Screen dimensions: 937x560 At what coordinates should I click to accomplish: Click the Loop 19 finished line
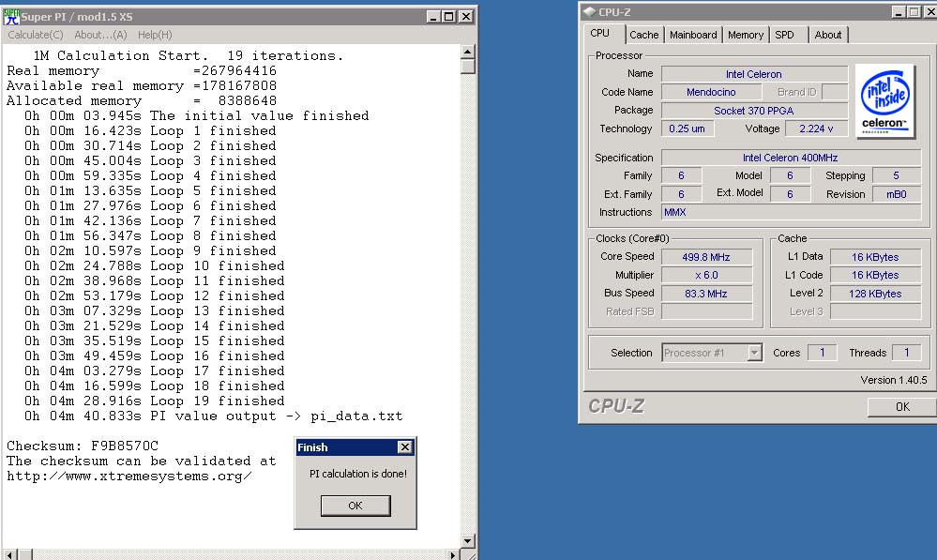tap(154, 401)
